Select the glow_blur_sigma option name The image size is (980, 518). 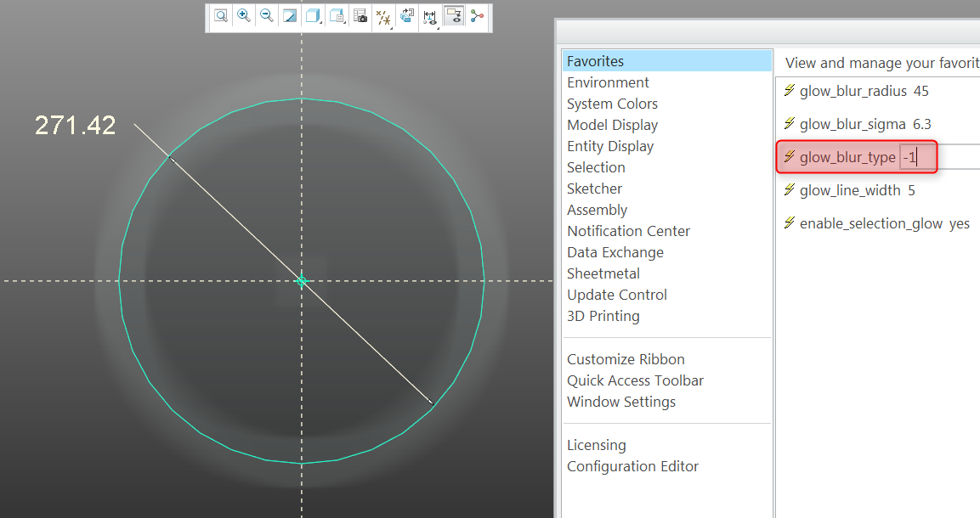(x=853, y=124)
